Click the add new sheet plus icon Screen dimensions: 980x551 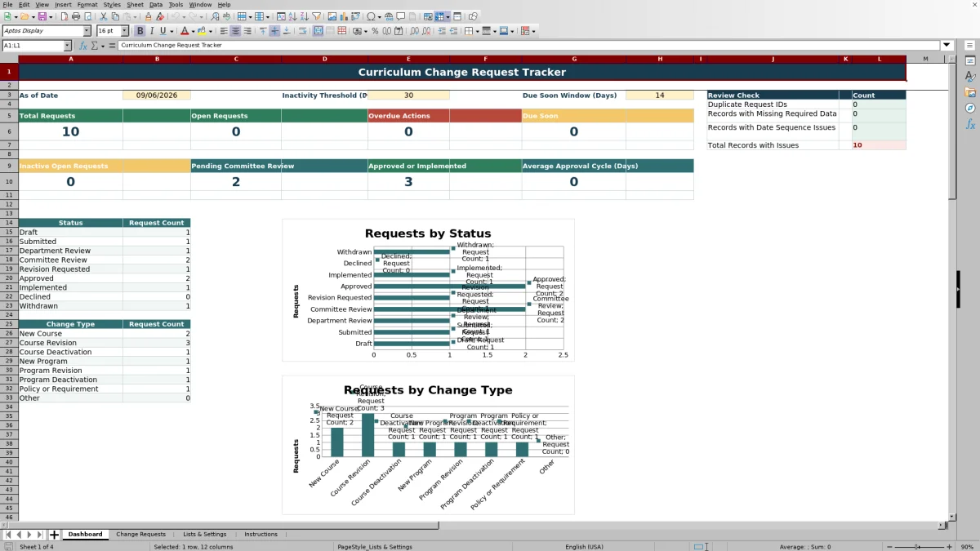click(x=54, y=535)
